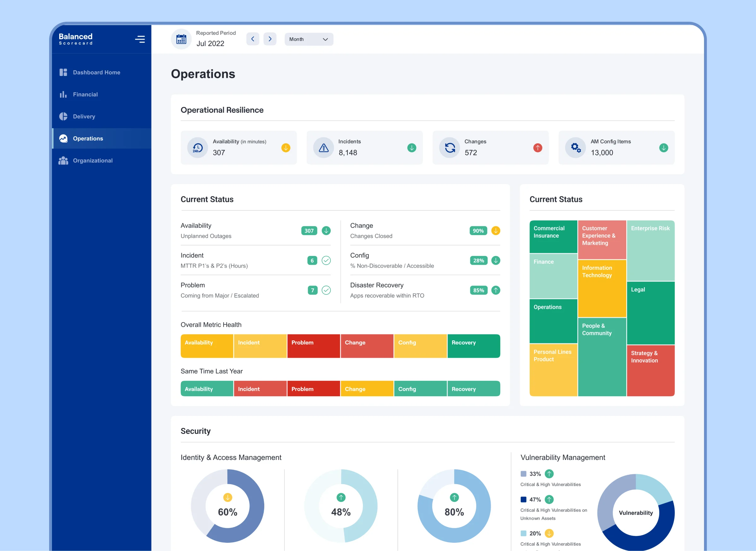The height and width of the screenshot is (551, 756).
Task: Toggle the hamburger sidebar menu
Action: 140,39
